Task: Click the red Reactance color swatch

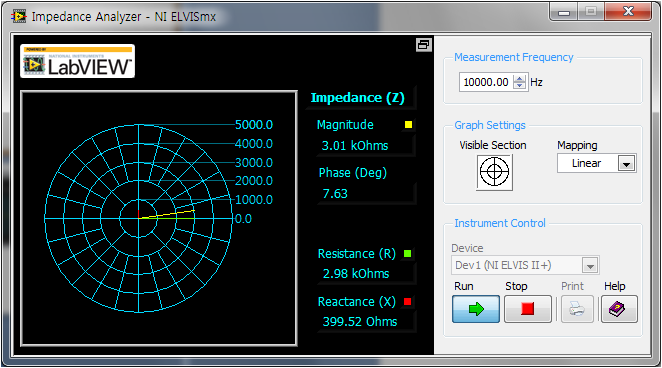Action: 407,302
